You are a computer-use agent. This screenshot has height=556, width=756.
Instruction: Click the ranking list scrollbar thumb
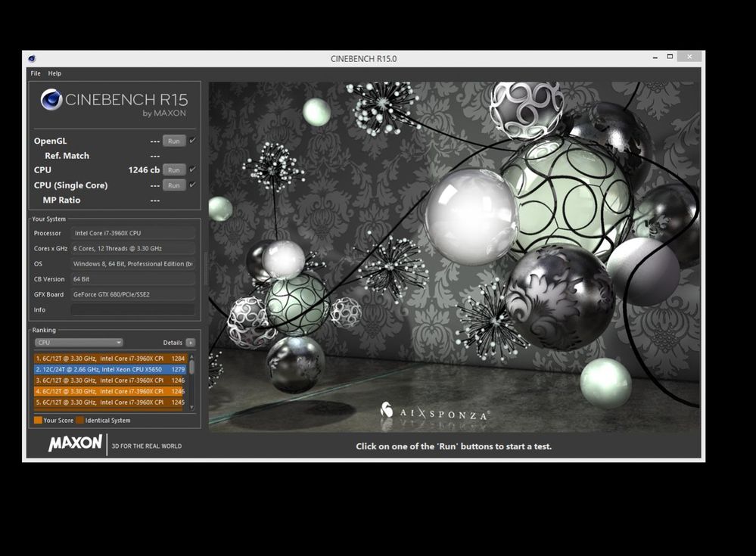pyautogui.click(x=192, y=367)
